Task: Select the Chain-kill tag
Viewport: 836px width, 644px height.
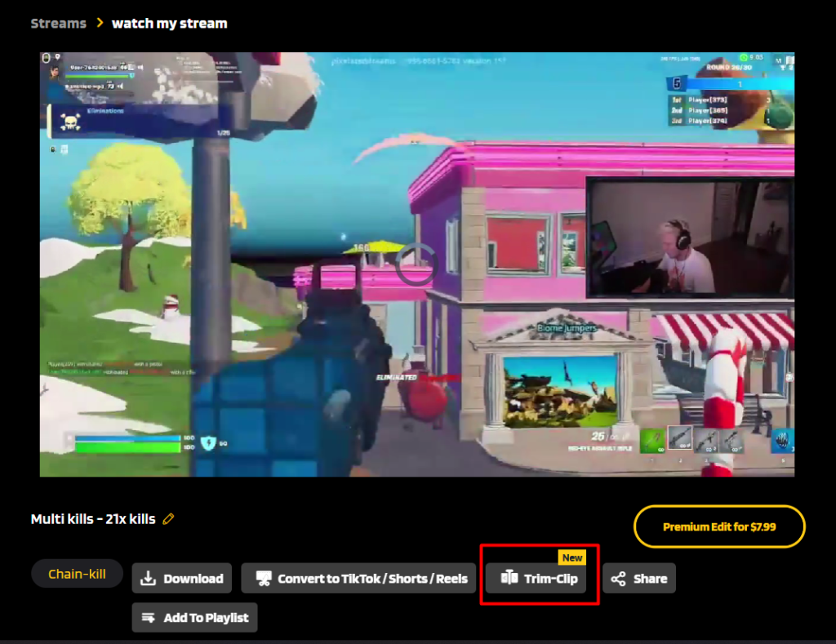Action: (x=77, y=574)
